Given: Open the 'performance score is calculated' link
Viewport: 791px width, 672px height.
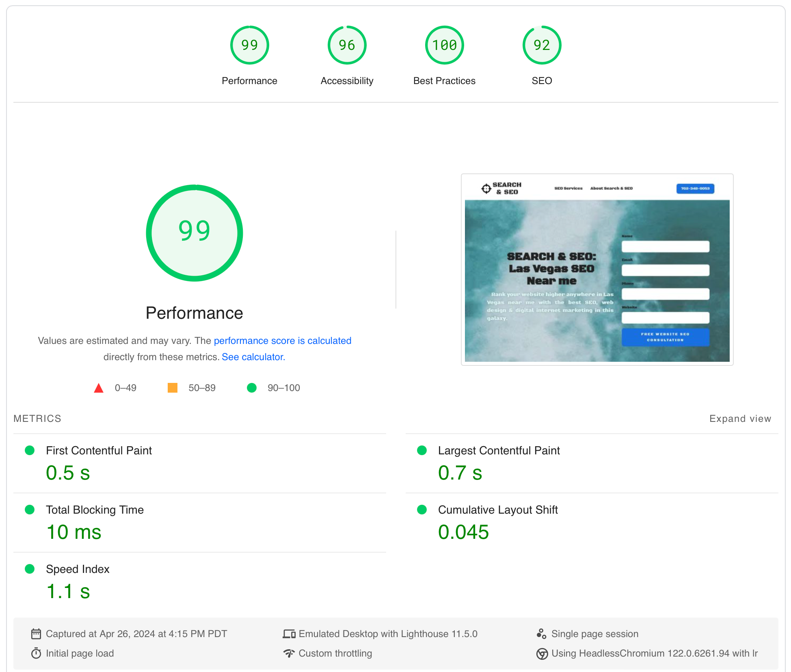Looking at the screenshot, I should pyautogui.click(x=283, y=341).
